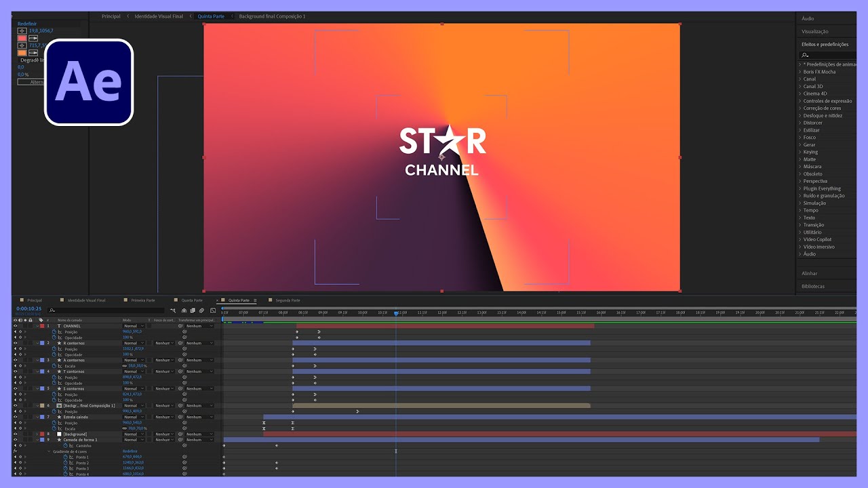The image size is (868, 488).
Task: Open track matte dropdown for R contornos
Action: pyautogui.click(x=163, y=343)
